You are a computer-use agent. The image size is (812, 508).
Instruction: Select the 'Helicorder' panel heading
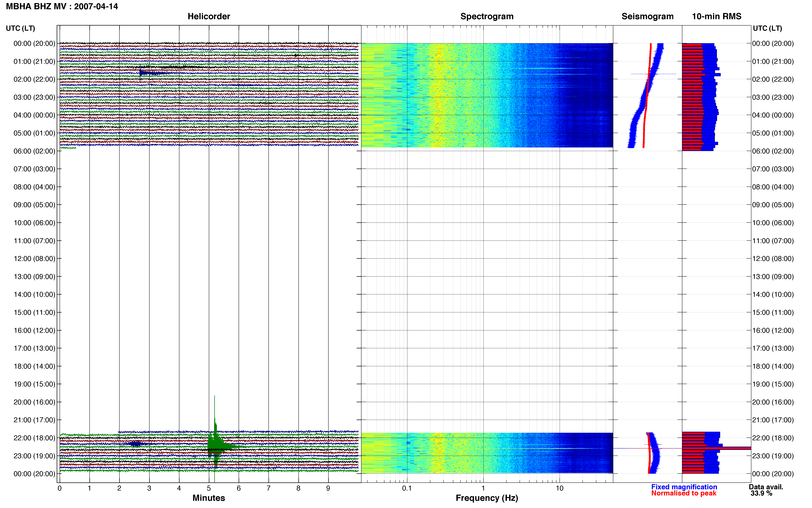pyautogui.click(x=208, y=16)
